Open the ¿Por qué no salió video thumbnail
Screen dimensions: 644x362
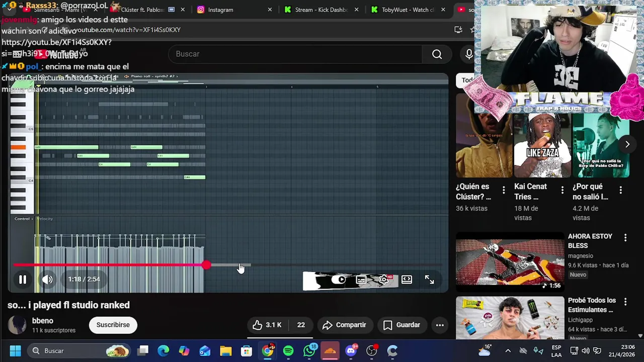[x=601, y=145]
